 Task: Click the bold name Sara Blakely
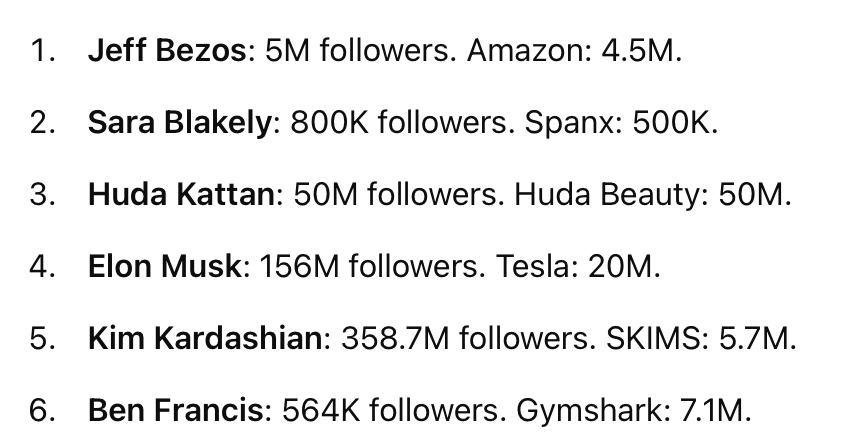coord(179,123)
